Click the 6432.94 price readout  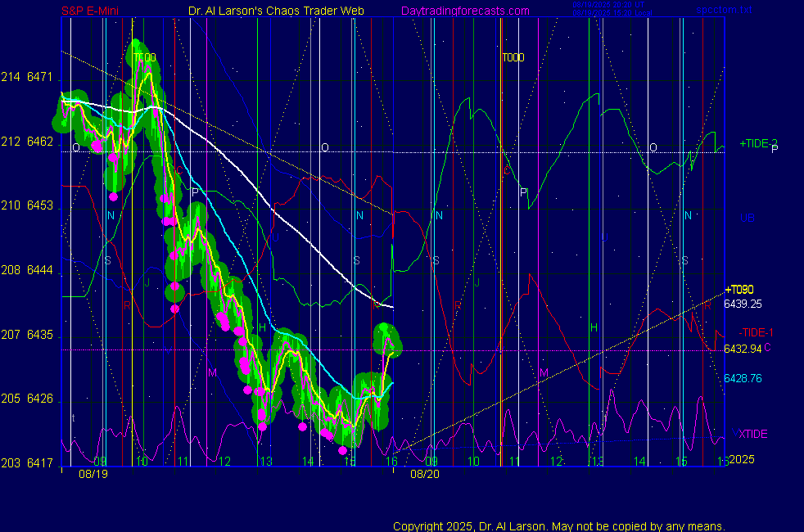pyautogui.click(x=743, y=349)
